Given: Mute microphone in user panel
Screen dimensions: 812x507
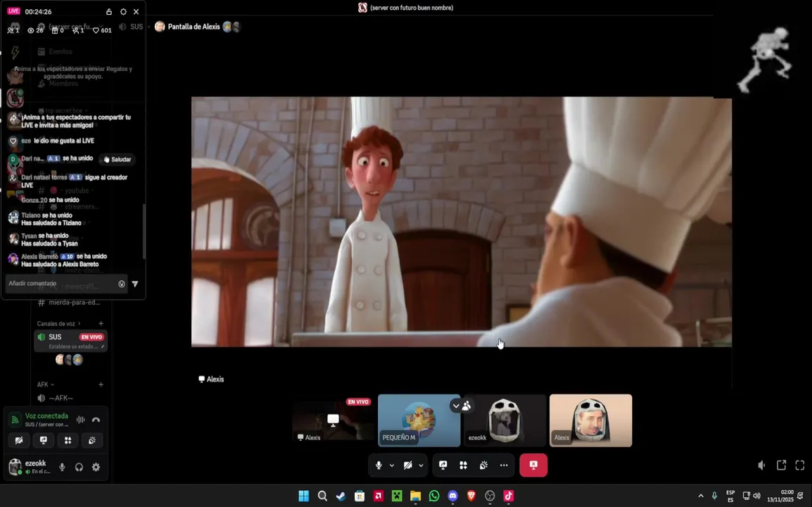Looking at the screenshot, I should coord(62,467).
